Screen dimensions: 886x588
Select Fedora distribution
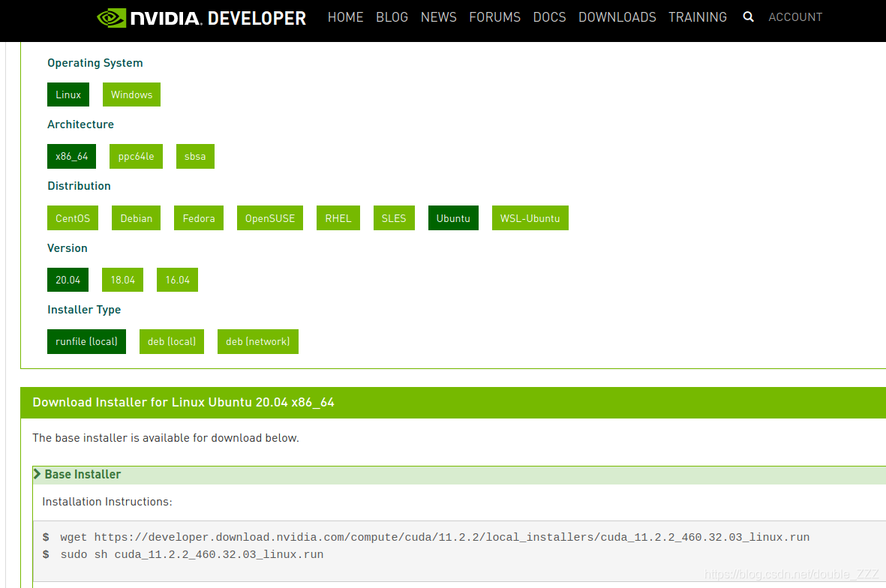point(199,218)
